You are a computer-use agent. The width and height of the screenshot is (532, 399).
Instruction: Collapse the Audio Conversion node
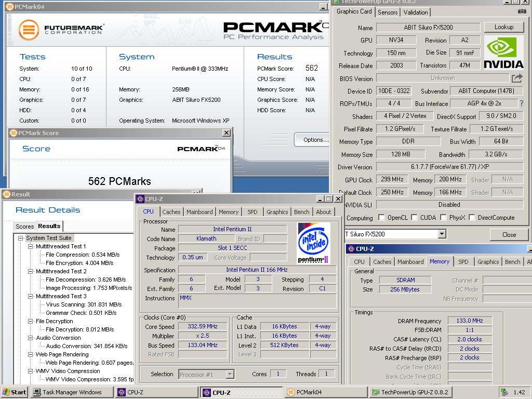click(30, 338)
